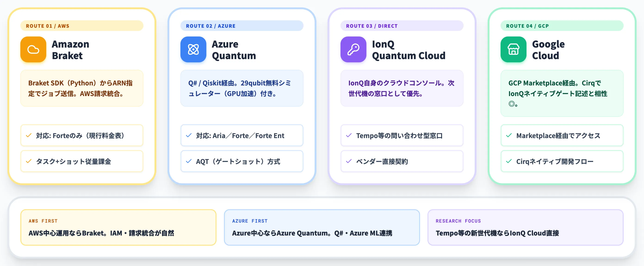This screenshot has height=266, width=644.
Task: Click the Azure Quantum heading
Action: tap(234, 50)
